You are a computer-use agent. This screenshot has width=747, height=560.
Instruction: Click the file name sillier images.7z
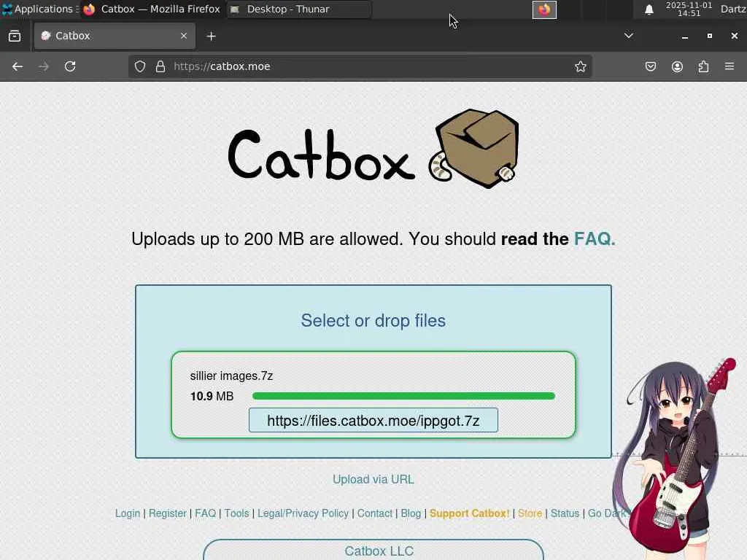(x=231, y=376)
